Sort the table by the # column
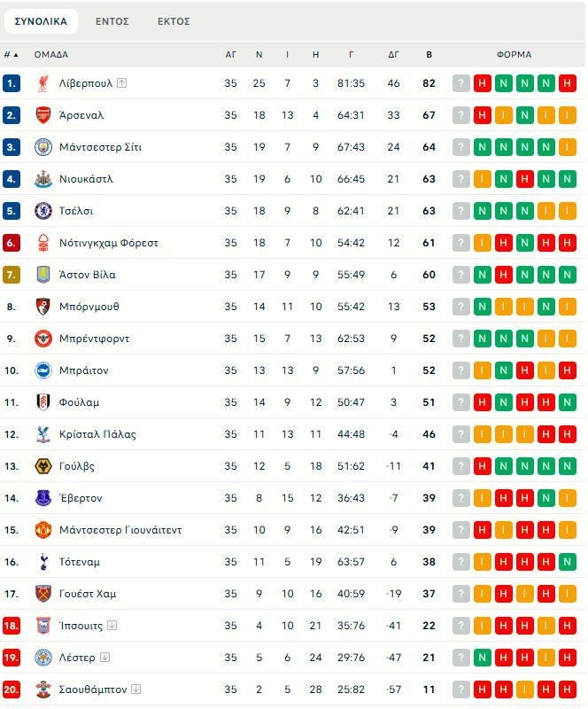 (11, 54)
